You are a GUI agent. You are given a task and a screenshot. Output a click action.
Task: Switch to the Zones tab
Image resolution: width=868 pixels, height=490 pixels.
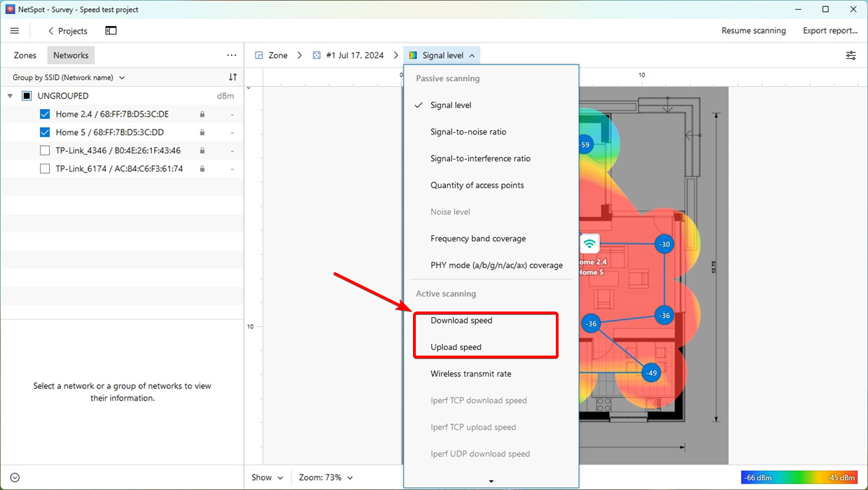25,55
